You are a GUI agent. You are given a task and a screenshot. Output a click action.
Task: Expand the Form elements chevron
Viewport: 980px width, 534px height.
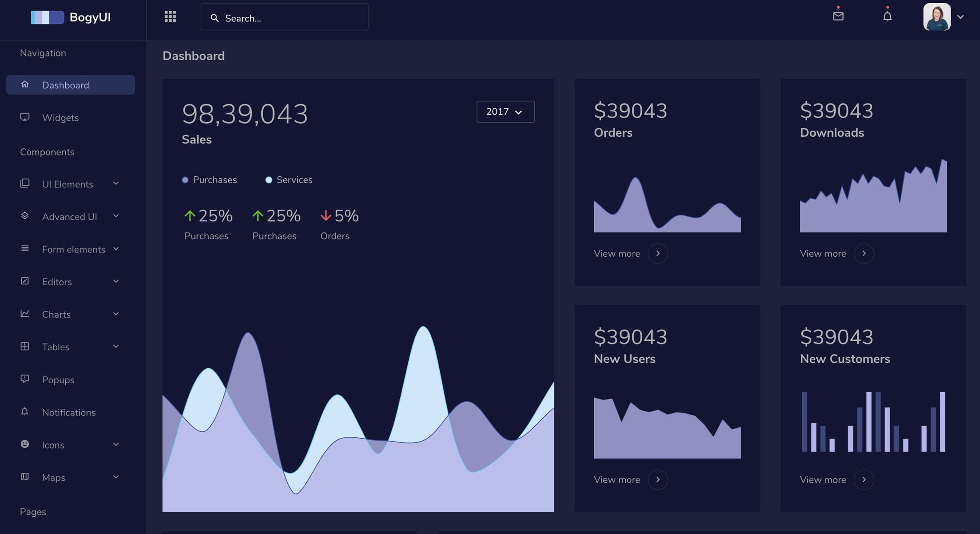pyautogui.click(x=116, y=249)
